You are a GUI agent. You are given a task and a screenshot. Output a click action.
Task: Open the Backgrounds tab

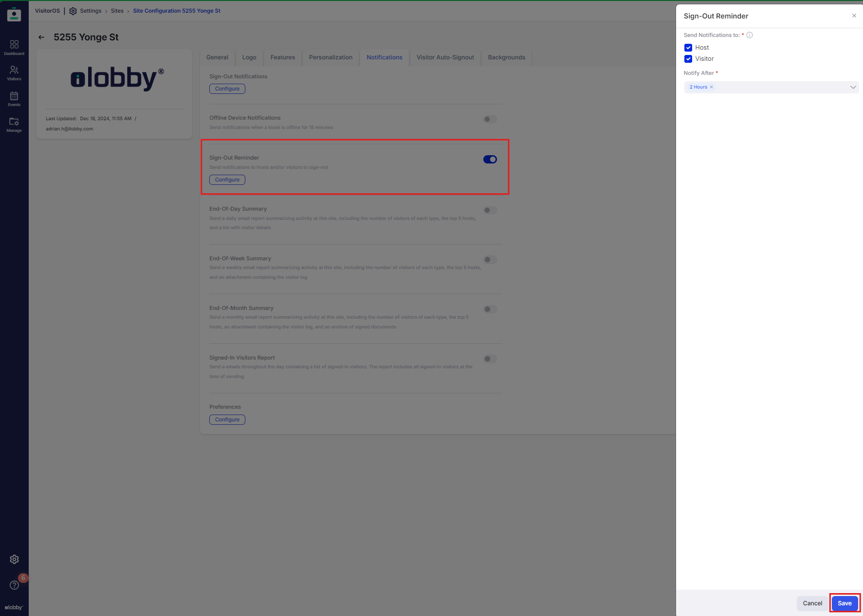tap(507, 57)
